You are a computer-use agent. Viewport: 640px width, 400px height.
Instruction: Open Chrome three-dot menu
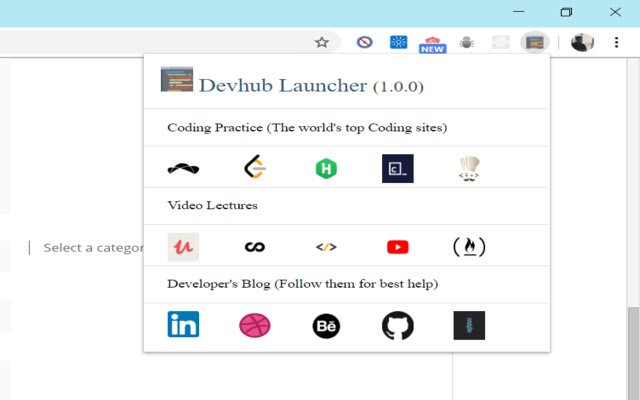(616, 42)
